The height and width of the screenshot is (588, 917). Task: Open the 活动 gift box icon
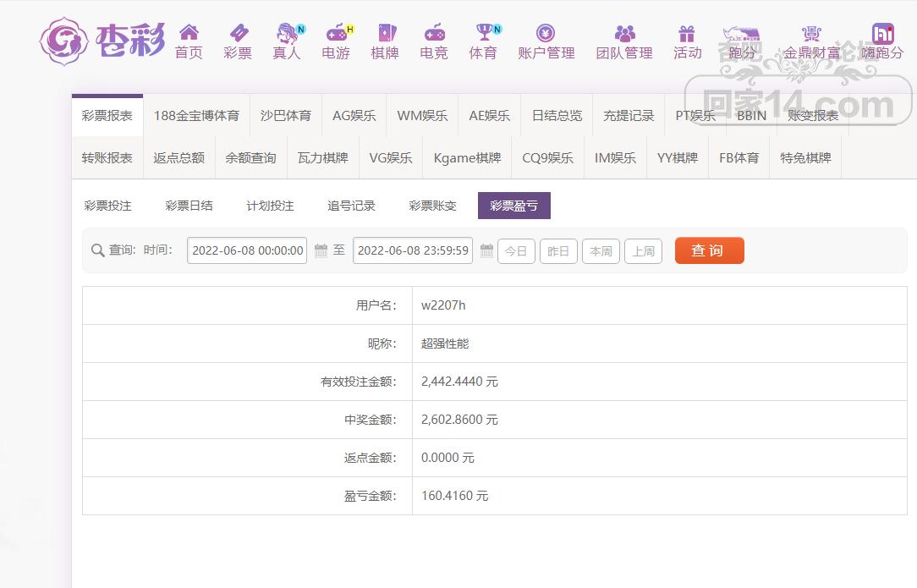point(687,33)
